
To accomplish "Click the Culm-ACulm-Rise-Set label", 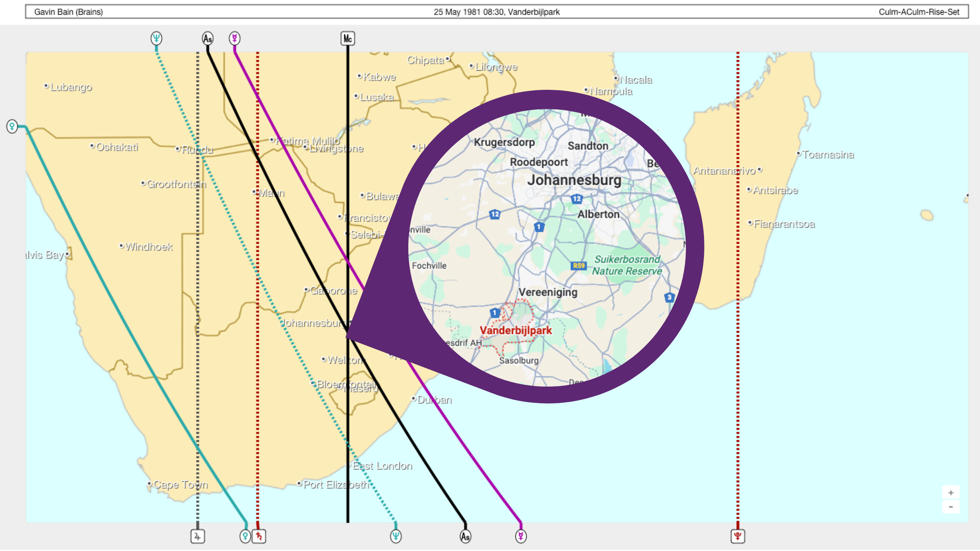I will [x=919, y=12].
